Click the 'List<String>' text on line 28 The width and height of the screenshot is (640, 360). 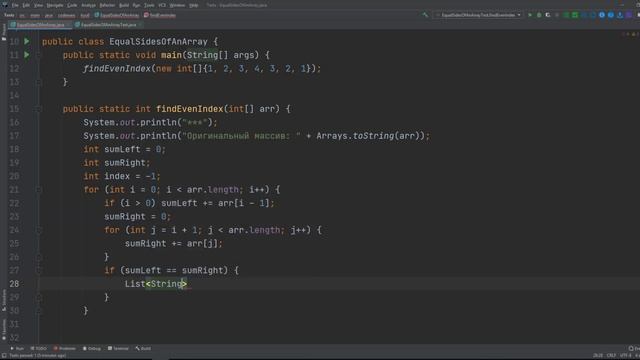(x=156, y=284)
